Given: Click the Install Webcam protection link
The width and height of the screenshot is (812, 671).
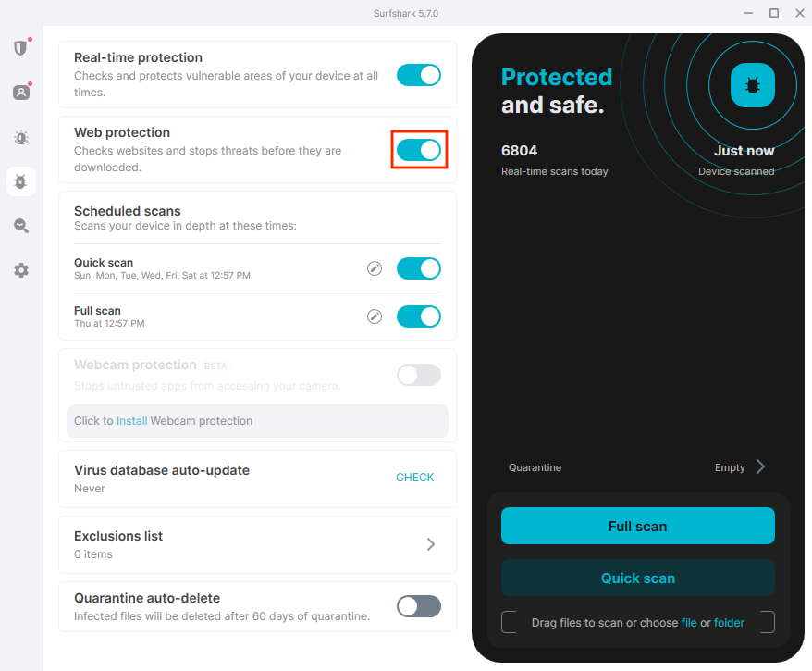Looking at the screenshot, I should coord(131,421).
